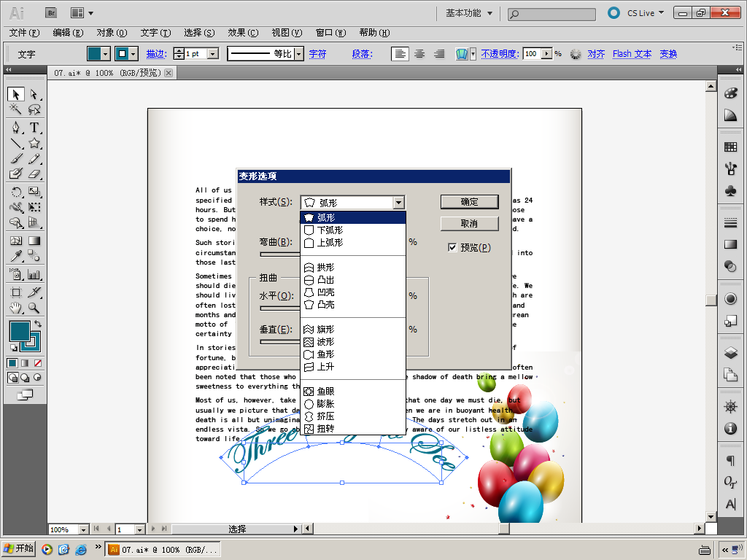Toggle the 预览 preview checkbox
The height and width of the screenshot is (560, 747).
[452, 247]
